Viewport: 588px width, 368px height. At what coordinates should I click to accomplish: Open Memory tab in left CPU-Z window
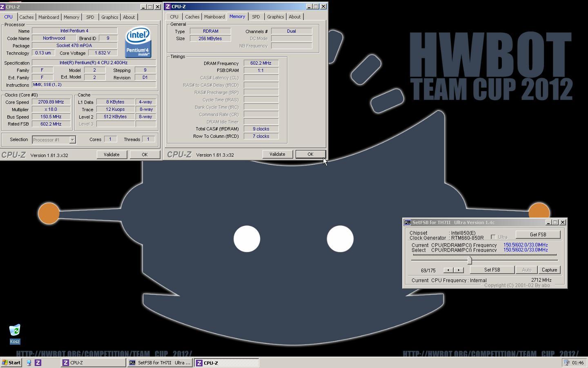coord(71,17)
